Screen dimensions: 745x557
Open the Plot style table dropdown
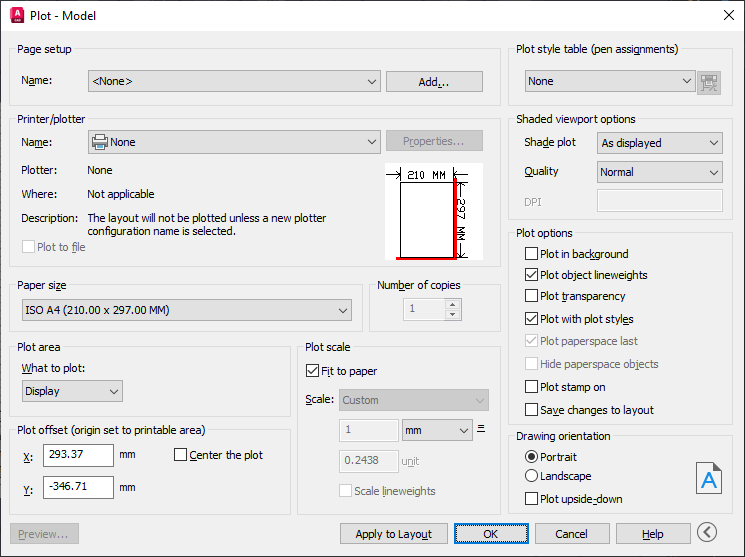pyautogui.click(x=610, y=81)
